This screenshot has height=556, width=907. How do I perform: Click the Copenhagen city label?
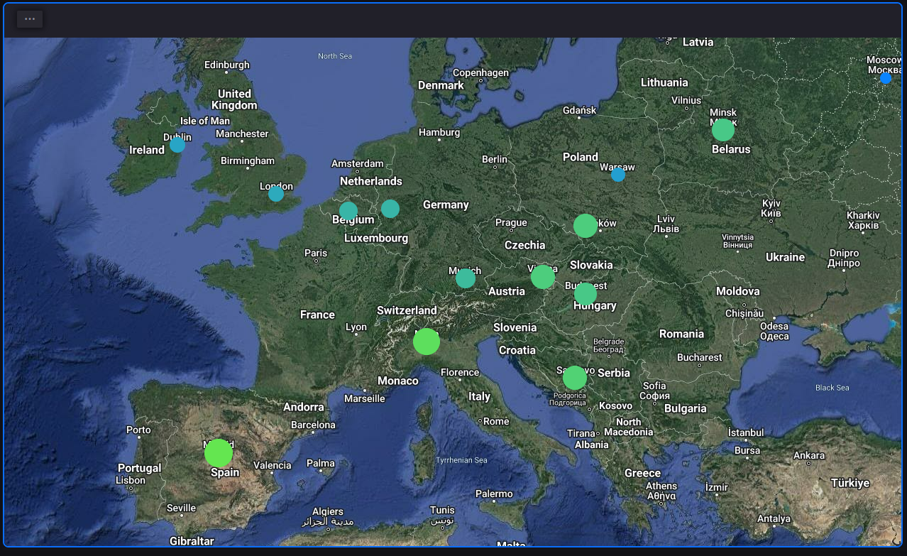(480, 73)
